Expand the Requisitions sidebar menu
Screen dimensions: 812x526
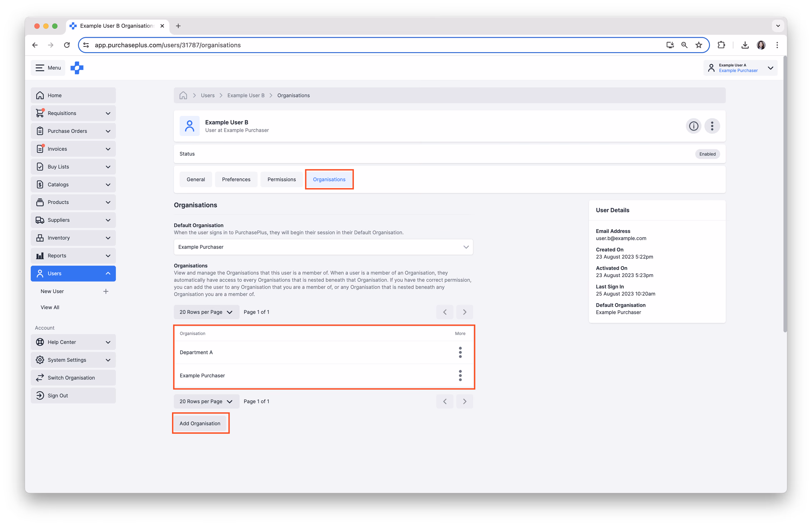(73, 113)
